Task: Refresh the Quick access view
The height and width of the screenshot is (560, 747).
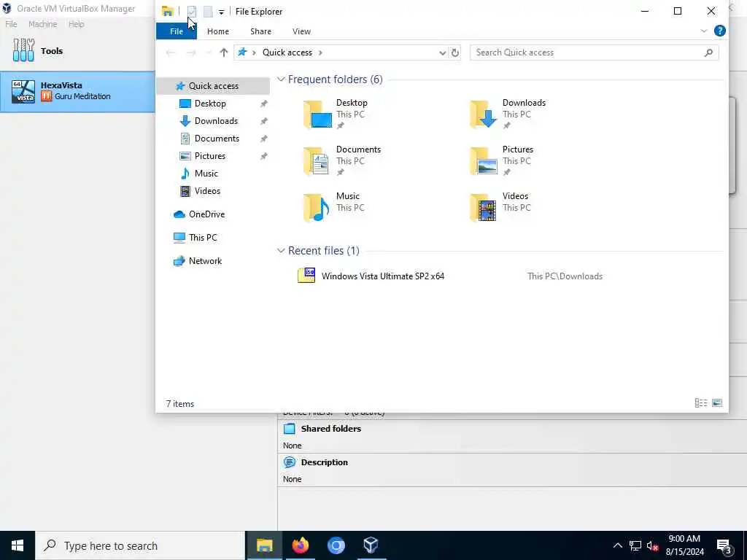Action: (455, 52)
